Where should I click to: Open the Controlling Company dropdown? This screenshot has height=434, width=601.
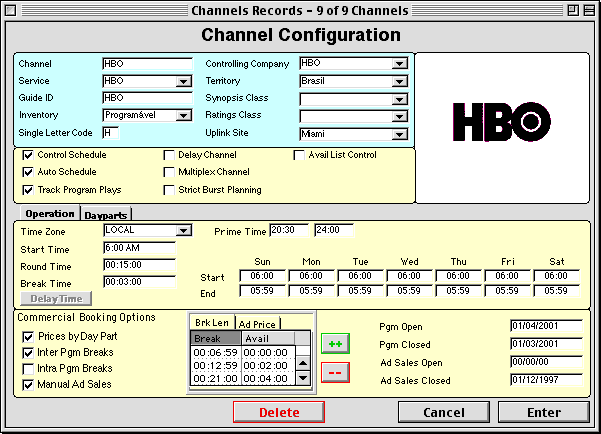[399, 64]
